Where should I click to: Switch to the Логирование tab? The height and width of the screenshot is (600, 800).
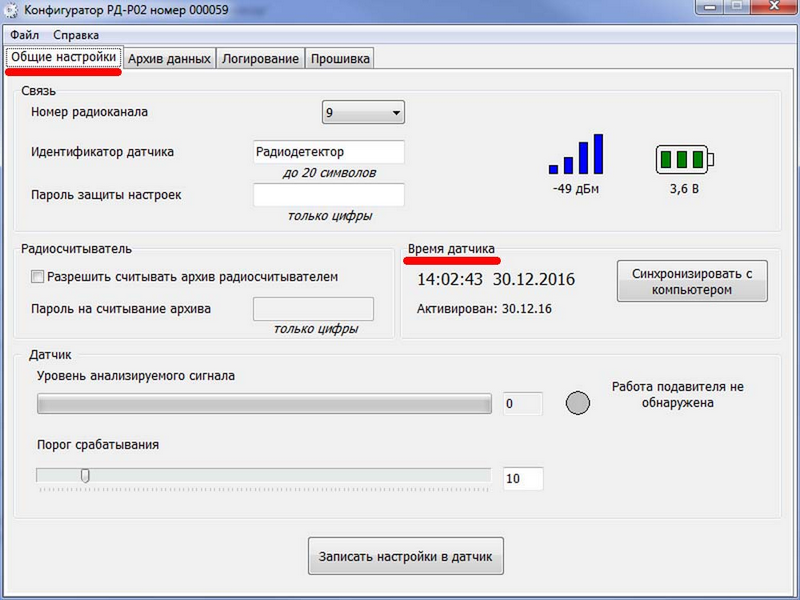click(260, 59)
